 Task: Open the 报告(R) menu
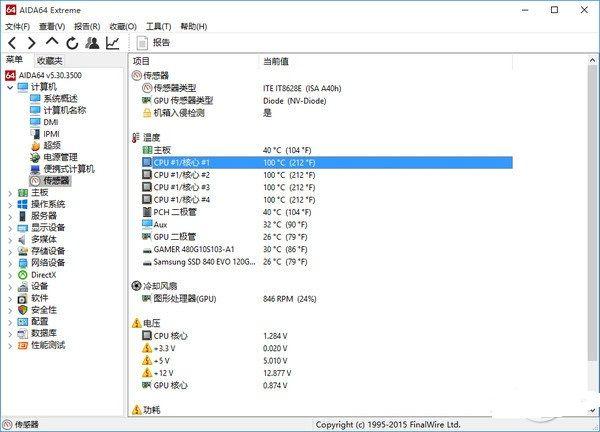pyautogui.click(x=87, y=26)
